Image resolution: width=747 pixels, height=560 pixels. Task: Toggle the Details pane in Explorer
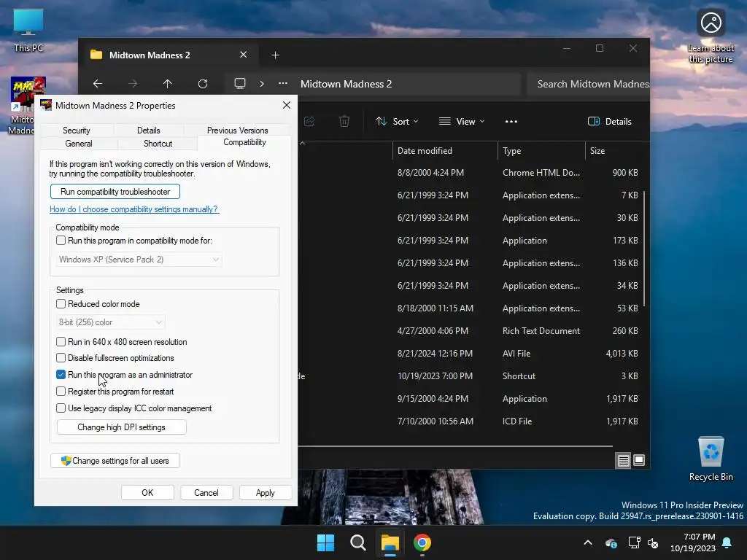[x=610, y=122]
